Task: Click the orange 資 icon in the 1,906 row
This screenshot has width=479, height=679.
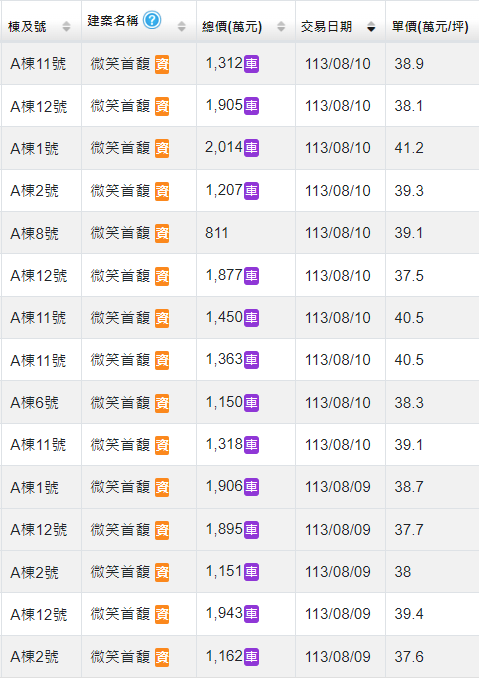Action: pyautogui.click(x=162, y=488)
